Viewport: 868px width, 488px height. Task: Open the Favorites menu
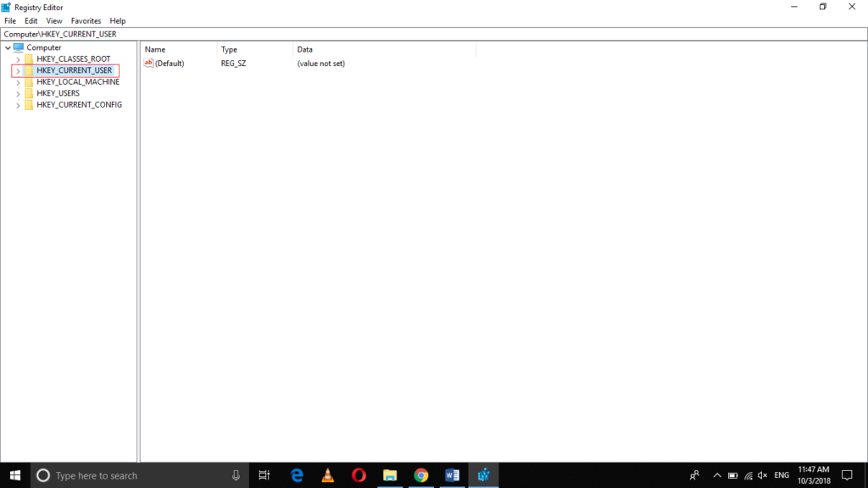[x=86, y=20]
